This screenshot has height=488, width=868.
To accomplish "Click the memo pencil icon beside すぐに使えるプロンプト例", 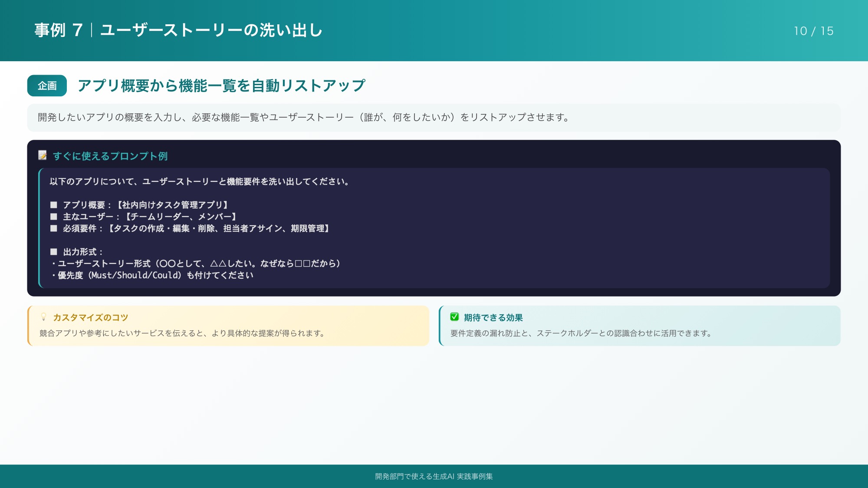I will (x=43, y=155).
